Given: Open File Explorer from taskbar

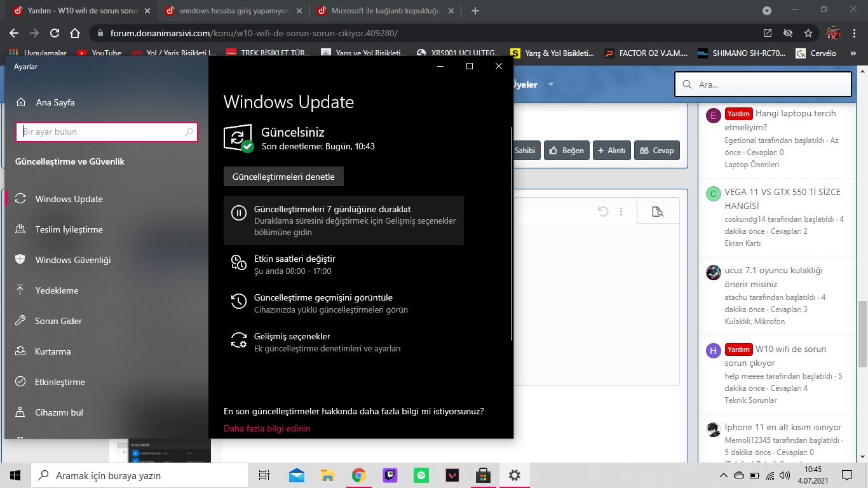Looking at the screenshot, I should click(327, 475).
